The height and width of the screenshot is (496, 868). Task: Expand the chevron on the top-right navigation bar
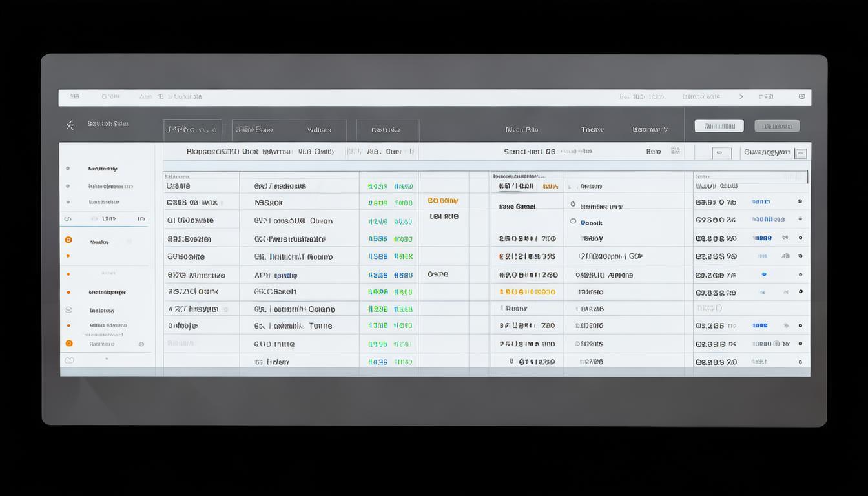[741, 96]
